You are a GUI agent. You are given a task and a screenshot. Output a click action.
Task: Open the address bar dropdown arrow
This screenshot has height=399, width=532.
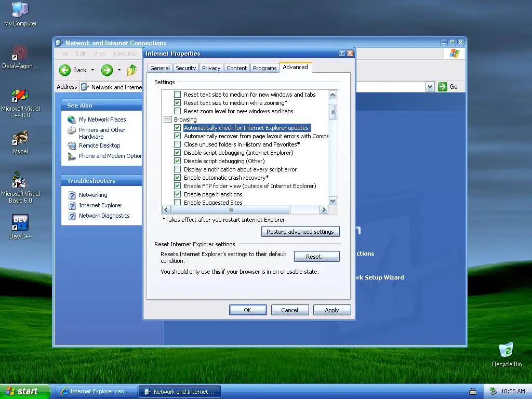430,87
